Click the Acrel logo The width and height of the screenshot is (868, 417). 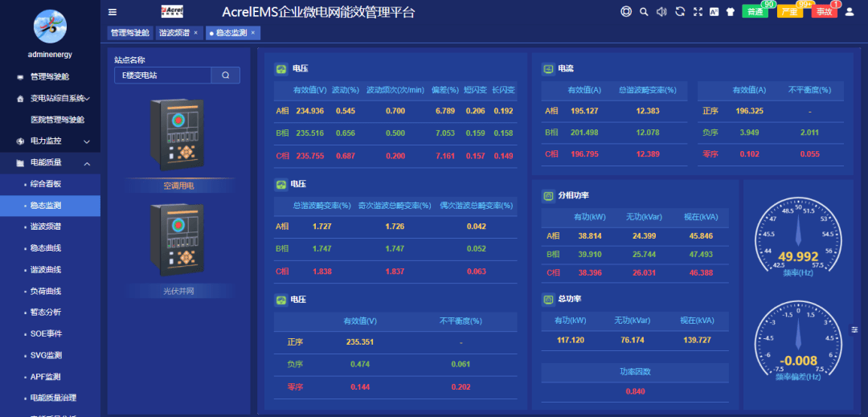tap(172, 11)
